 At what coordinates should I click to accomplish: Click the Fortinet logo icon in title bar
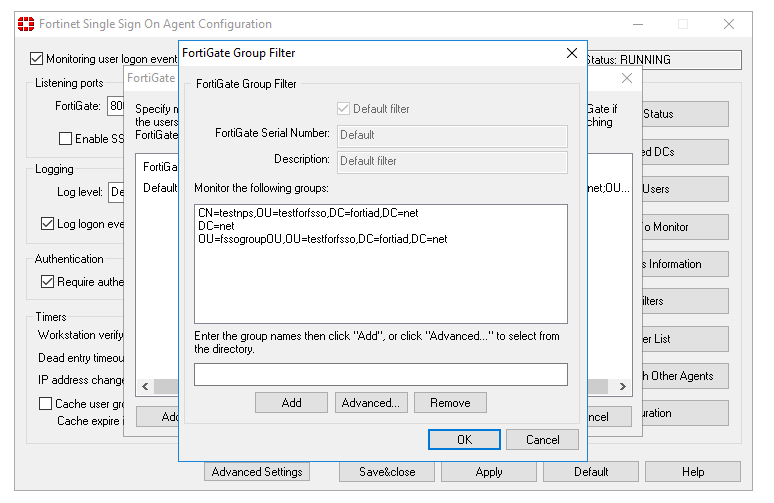click(26, 24)
